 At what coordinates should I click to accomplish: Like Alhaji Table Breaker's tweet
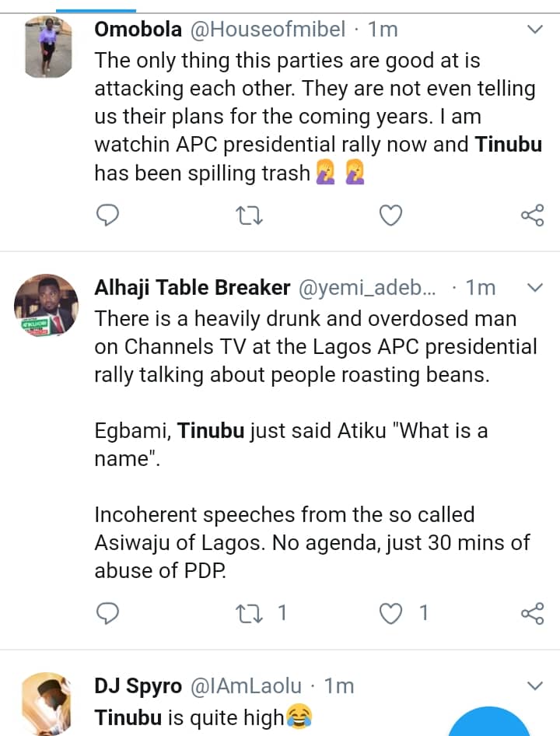tap(390, 613)
